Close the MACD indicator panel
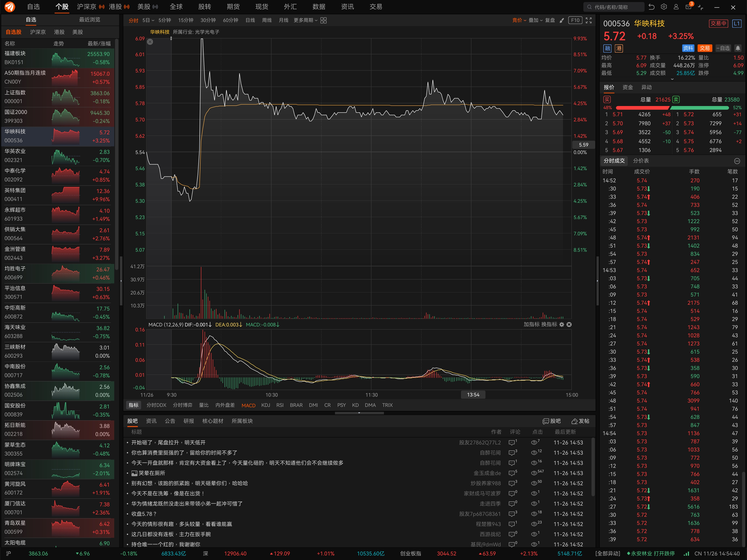 tap(569, 324)
